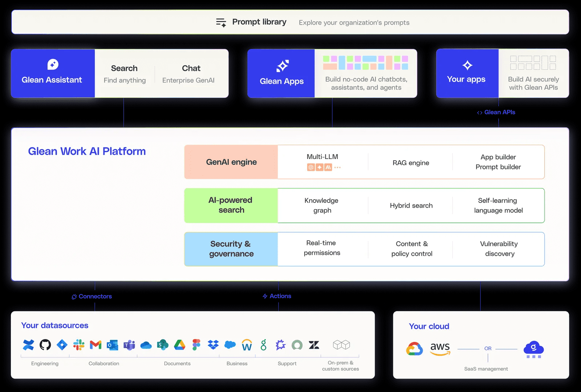Click the Self-learning language model cell
Screen dimensions: 581x392
[498, 205]
